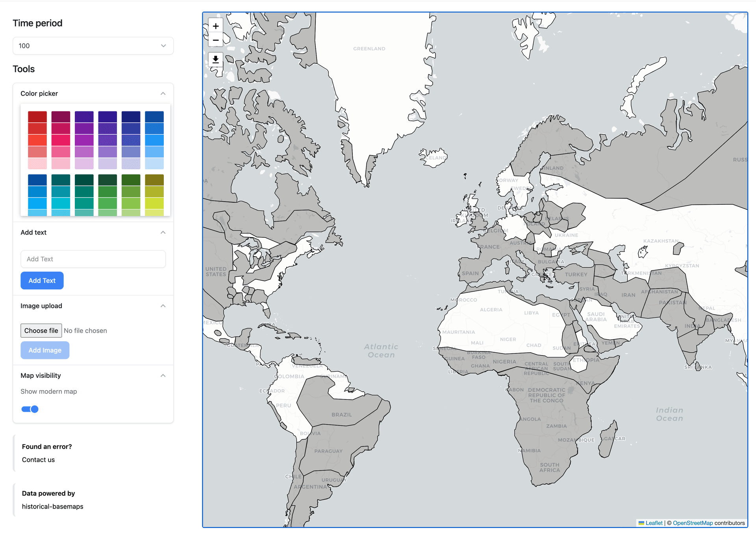Click the Leaflet attribution link
The image size is (756, 533).
(654, 523)
